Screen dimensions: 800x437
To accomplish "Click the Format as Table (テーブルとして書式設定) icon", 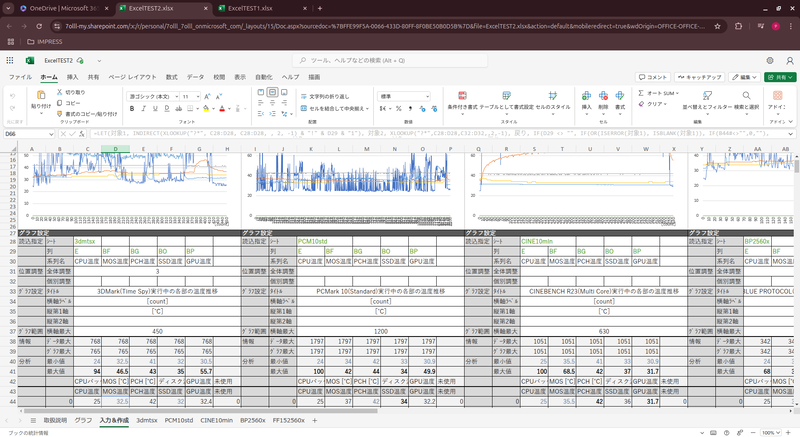I will [x=506, y=95].
